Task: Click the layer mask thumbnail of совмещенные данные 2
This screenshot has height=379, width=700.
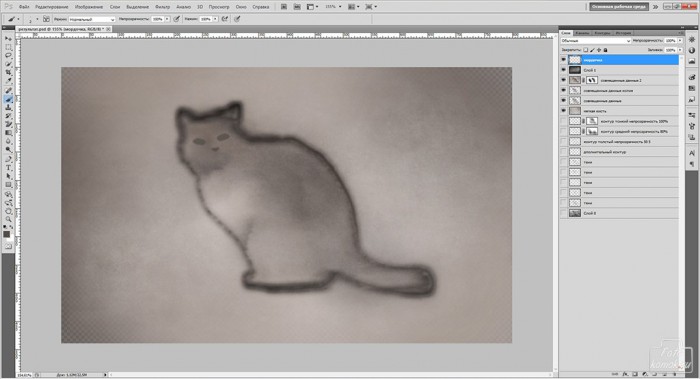Action: tap(592, 80)
